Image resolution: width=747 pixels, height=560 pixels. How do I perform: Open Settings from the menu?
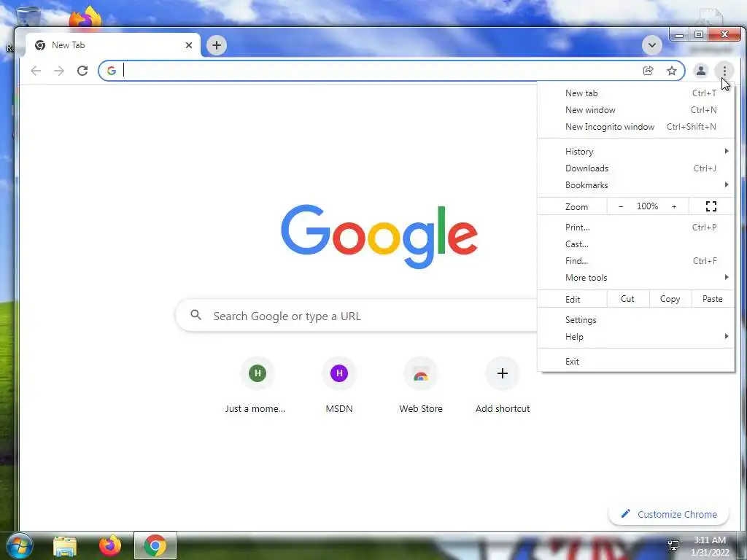coord(636,320)
